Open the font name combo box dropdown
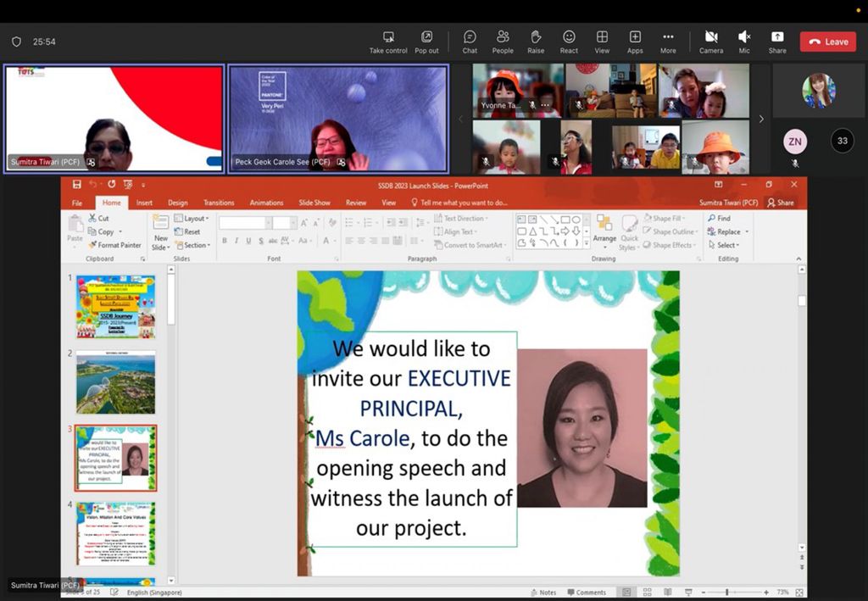Screen dimensions: 868x601 click(268, 222)
